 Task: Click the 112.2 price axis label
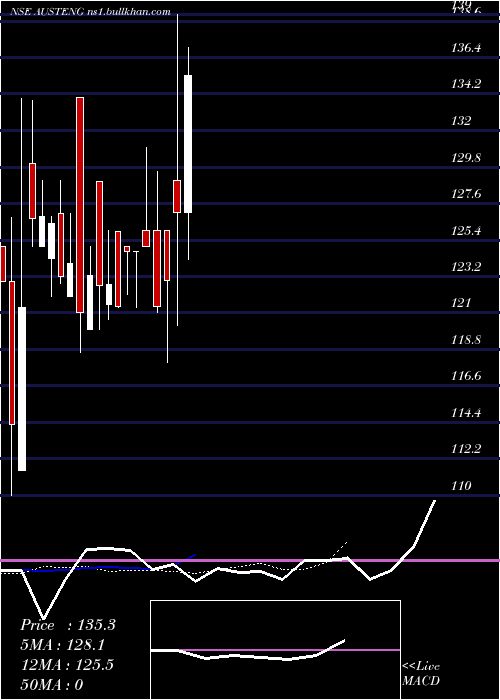coord(466,449)
